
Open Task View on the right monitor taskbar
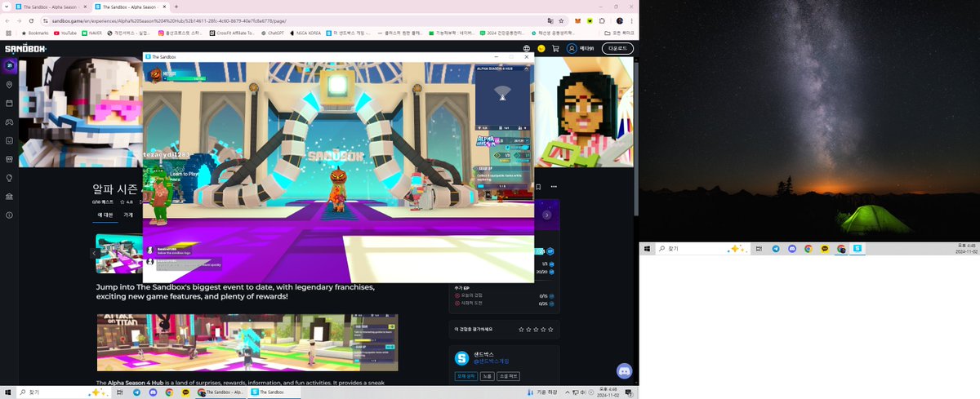(x=759, y=248)
